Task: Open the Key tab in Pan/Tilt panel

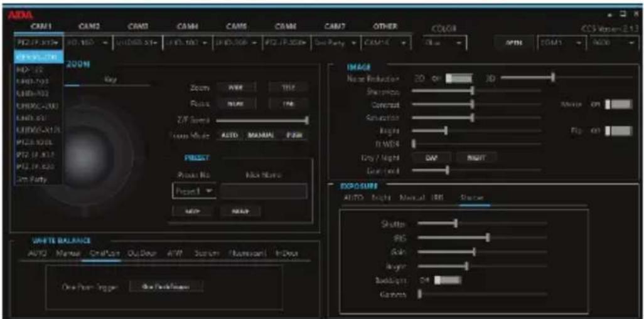Action: tap(112, 79)
